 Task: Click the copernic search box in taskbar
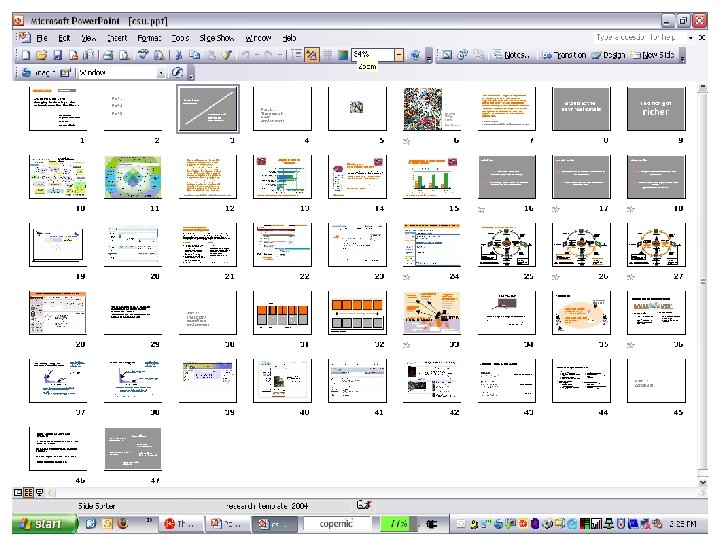337,523
